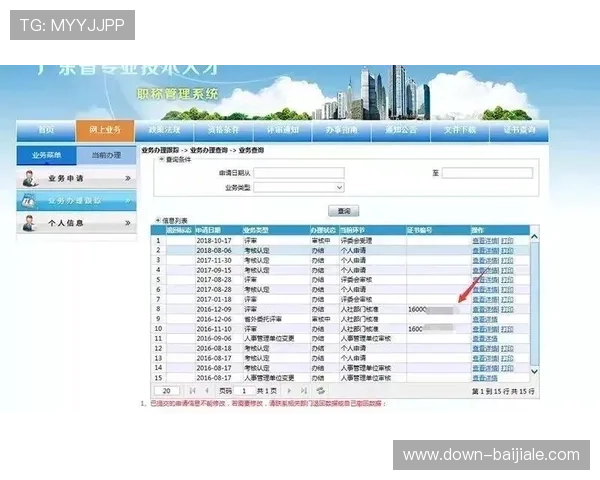This screenshot has width=600, height=480.
Task: Click 打印 for row 2018-10-17
Action: (507, 241)
